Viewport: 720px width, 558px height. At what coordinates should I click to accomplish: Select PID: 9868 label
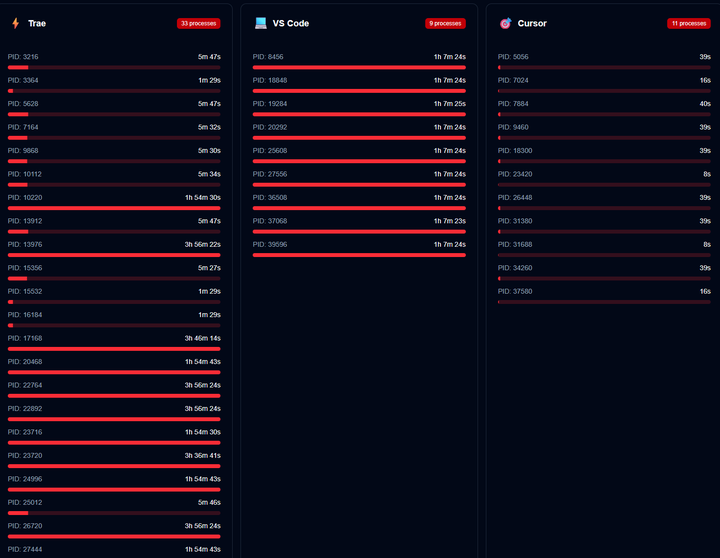click(23, 151)
